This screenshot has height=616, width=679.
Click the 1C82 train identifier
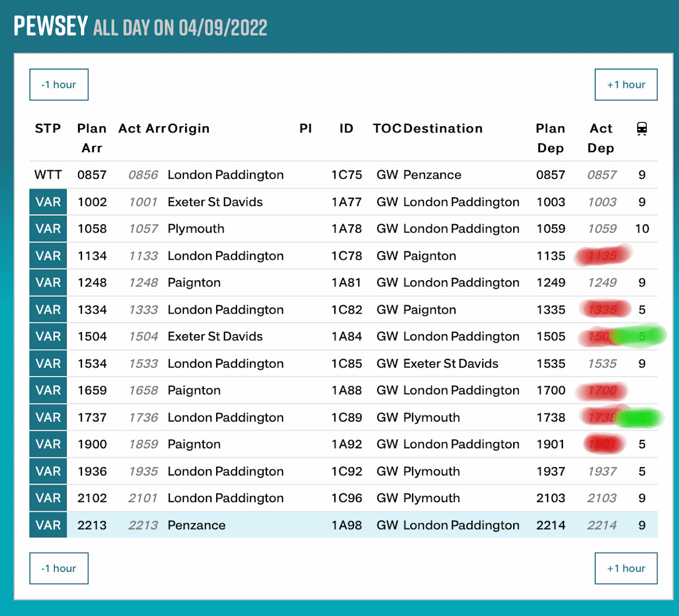tap(346, 310)
